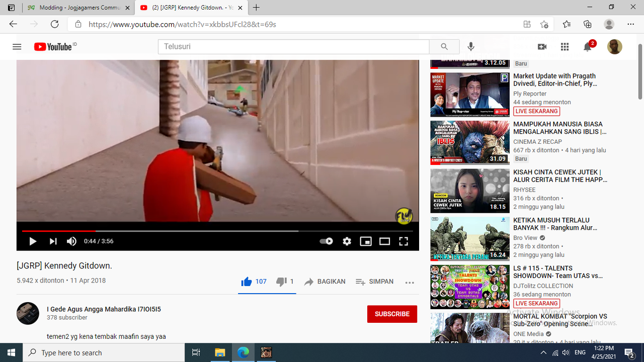Enable miniplayer mode

point(366,241)
